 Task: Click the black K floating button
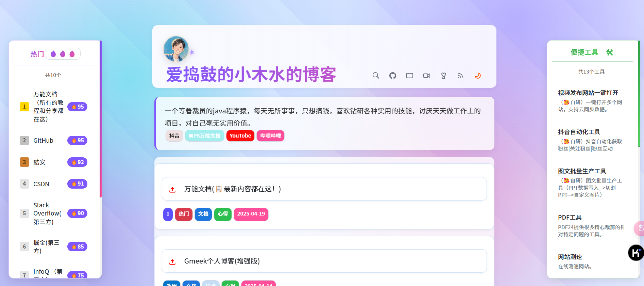tap(635, 253)
